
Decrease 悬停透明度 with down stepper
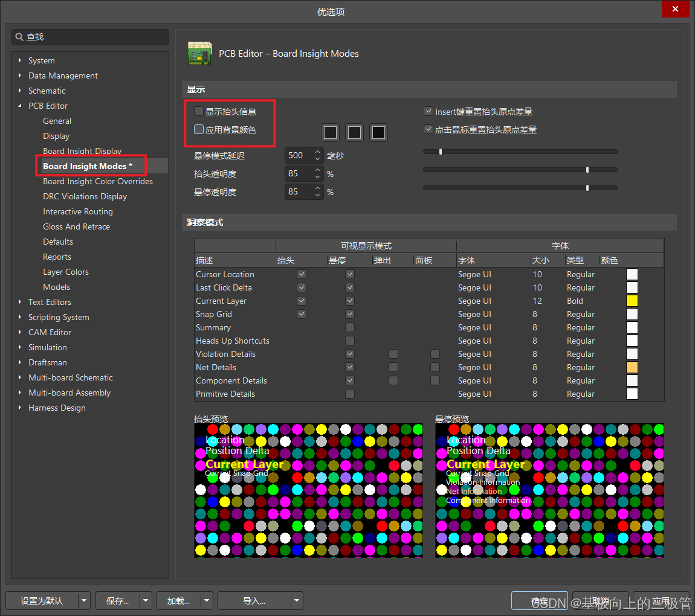pos(317,195)
